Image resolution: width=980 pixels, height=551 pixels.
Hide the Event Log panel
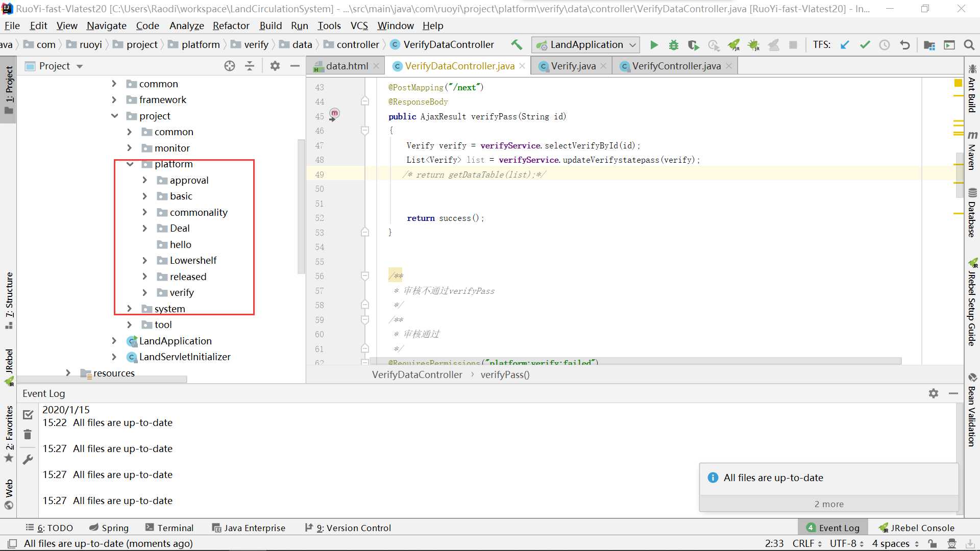pyautogui.click(x=953, y=393)
